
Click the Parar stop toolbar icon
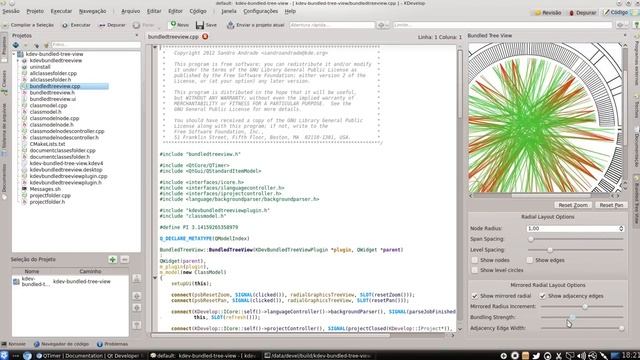pos(136,25)
